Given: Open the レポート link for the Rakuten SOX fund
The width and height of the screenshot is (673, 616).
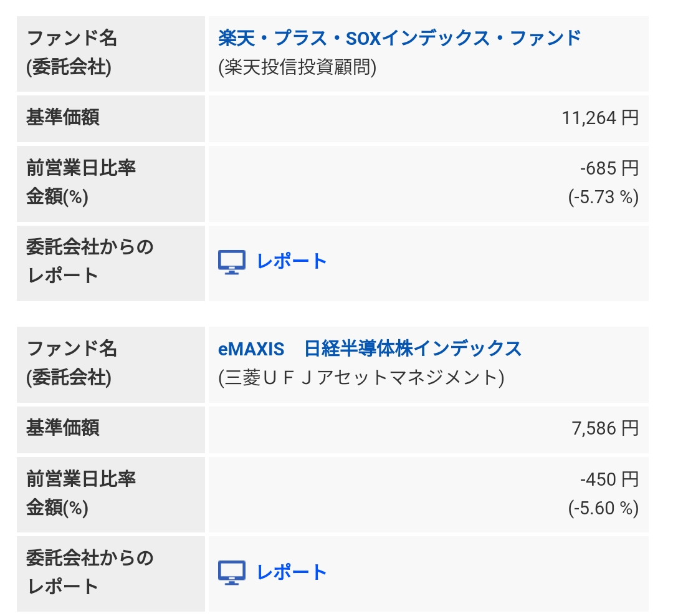Looking at the screenshot, I should 292,262.
